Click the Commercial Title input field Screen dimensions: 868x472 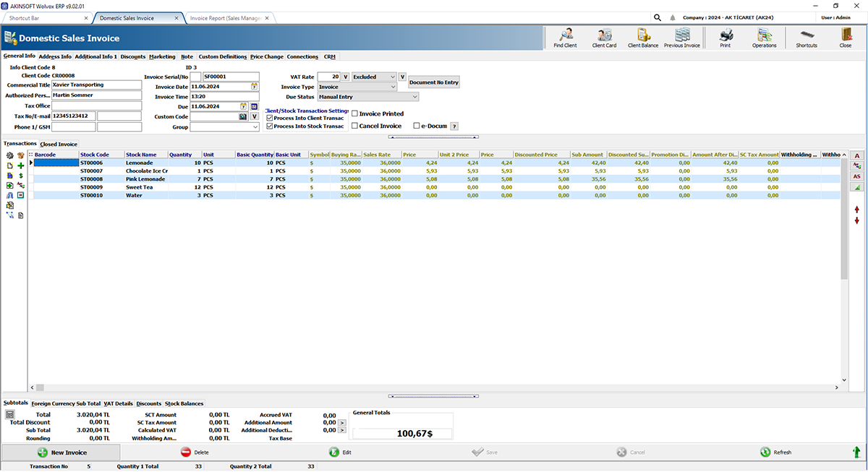(x=96, y=85)
